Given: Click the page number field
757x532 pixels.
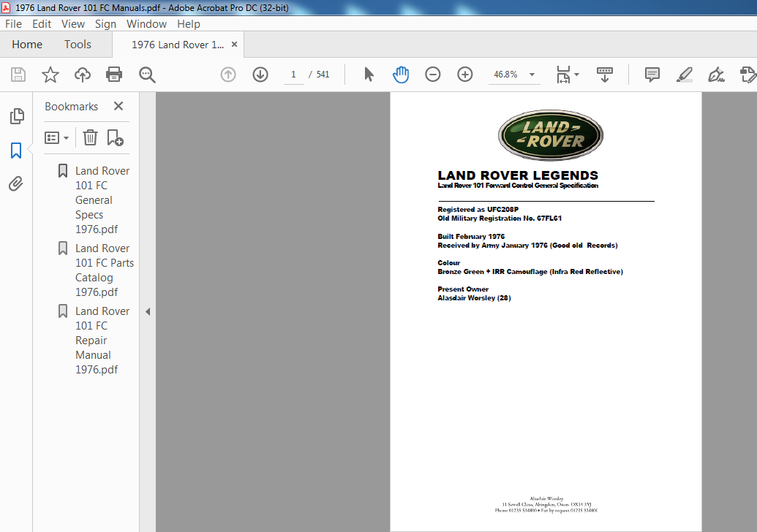Looking at the screenshot, I should (293, 75).
